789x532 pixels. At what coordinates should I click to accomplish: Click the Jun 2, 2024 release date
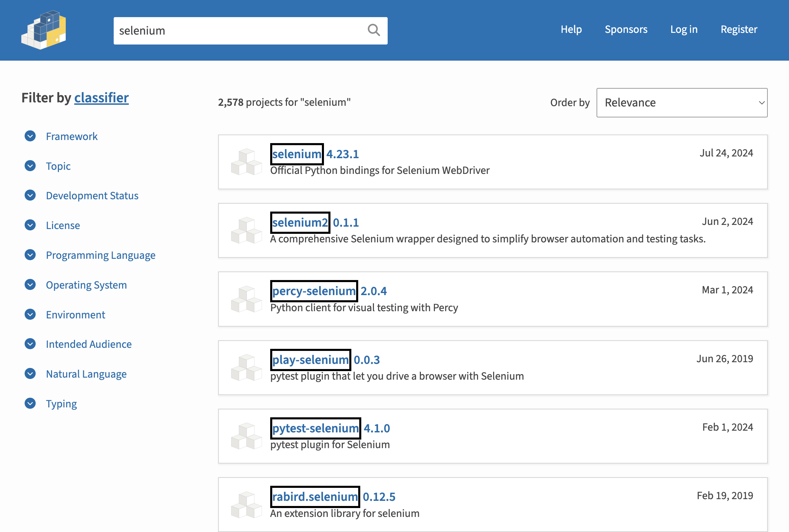click(x=728, y=221)
